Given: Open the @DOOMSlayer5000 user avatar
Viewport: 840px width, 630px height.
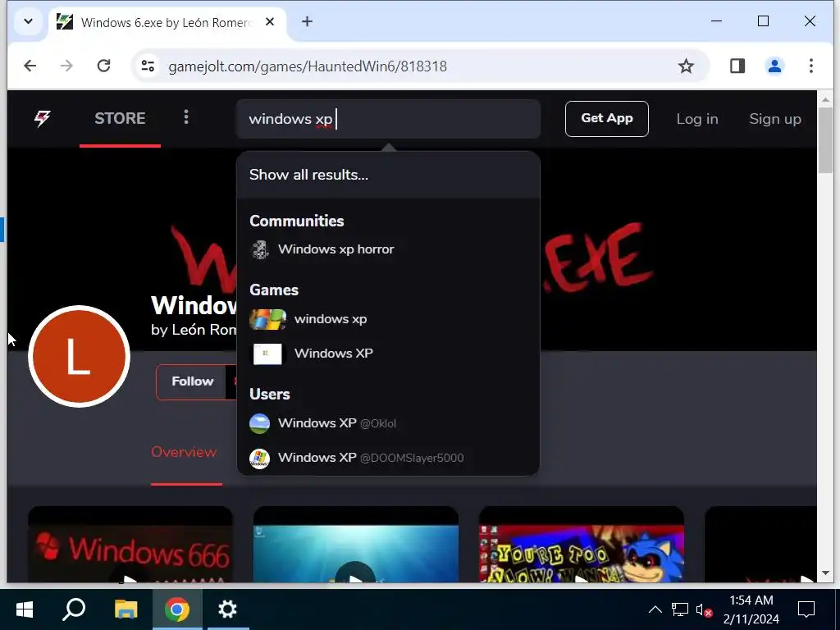Looking at the screenshot, I should coord(260,458).
